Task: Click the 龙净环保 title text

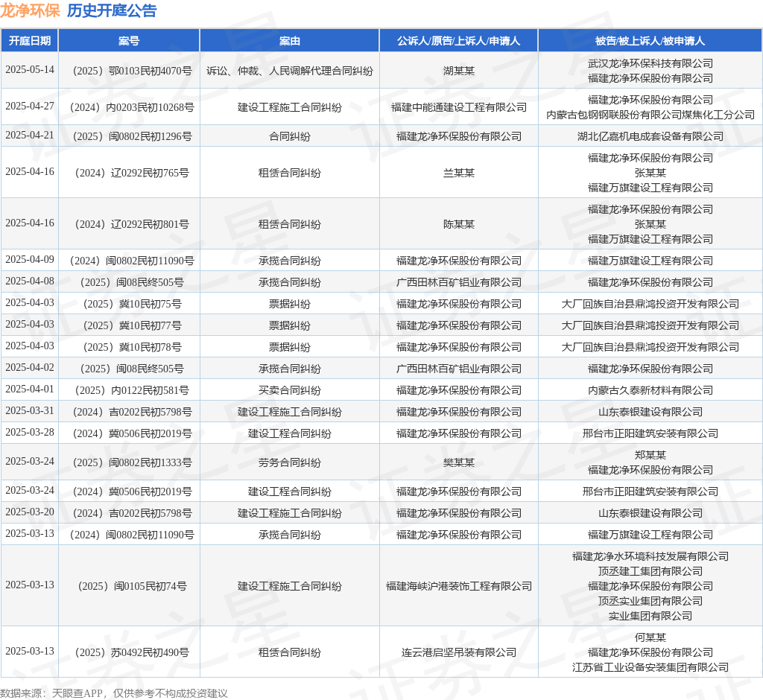Action: coord(30,10)
